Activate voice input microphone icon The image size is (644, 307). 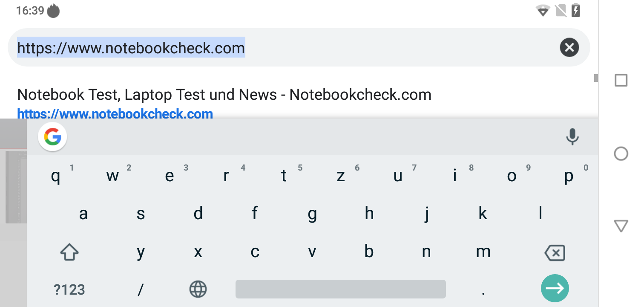pos(572,137)
